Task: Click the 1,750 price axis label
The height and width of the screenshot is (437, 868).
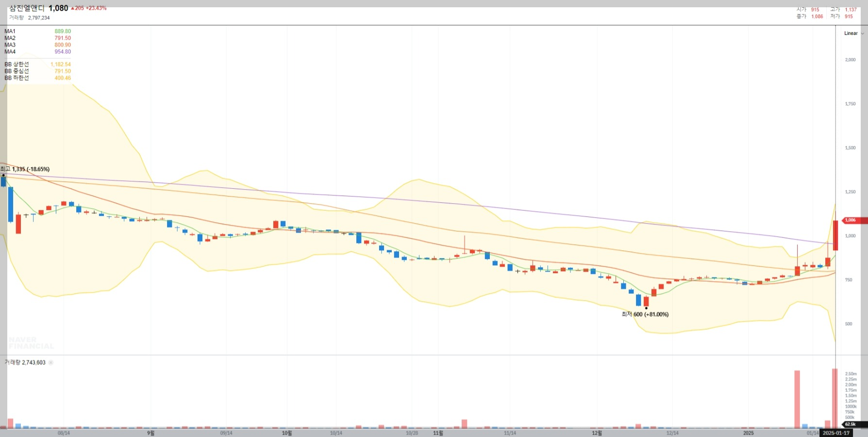Action: [x=850, y=104]
